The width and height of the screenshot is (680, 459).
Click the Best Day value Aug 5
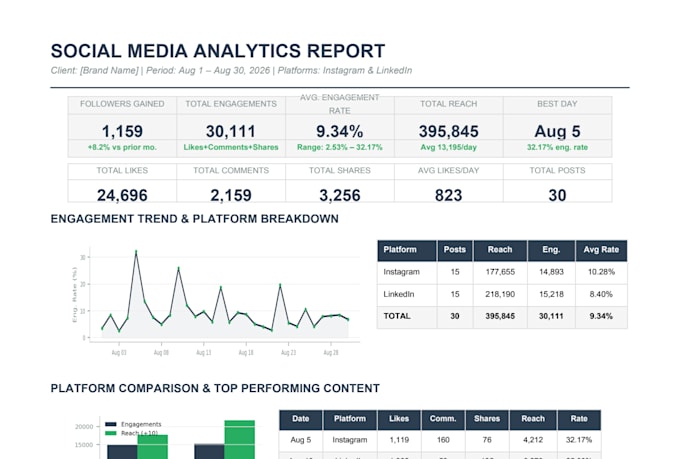click(x=557, y=131)
